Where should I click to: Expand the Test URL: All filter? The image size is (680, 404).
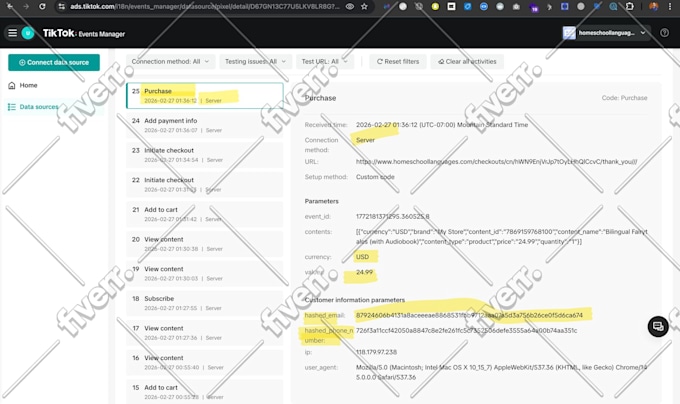tap(325, 62)
